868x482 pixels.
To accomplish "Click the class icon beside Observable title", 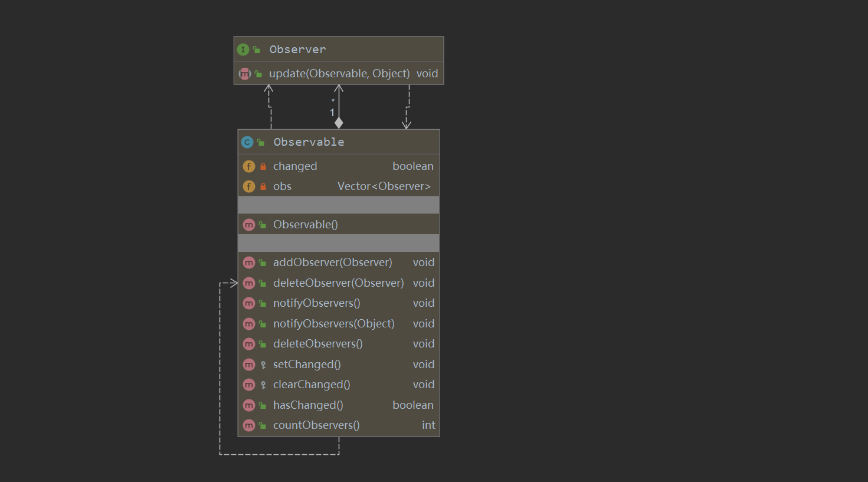I will (247, 142).
